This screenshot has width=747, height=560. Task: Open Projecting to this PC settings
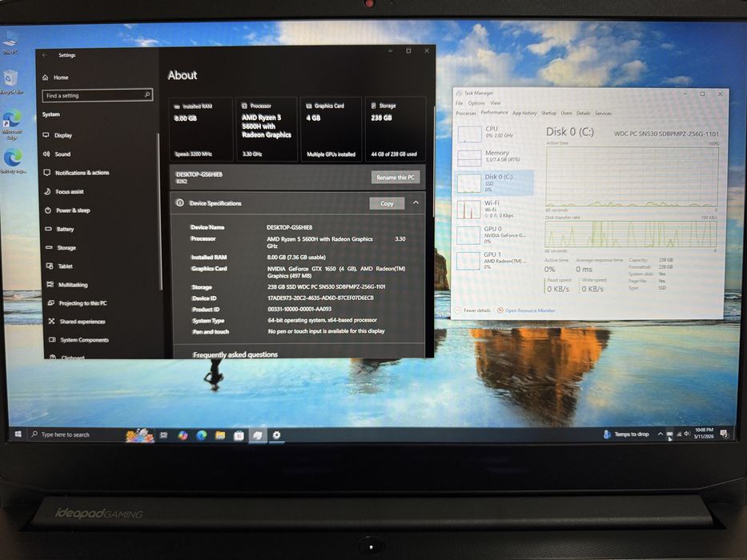78,303
